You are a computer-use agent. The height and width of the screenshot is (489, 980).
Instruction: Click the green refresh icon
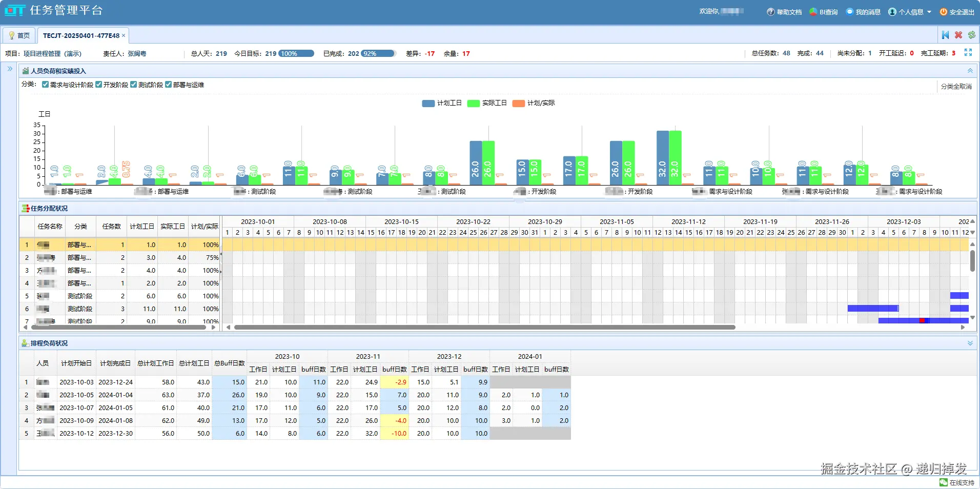point(972,35)
